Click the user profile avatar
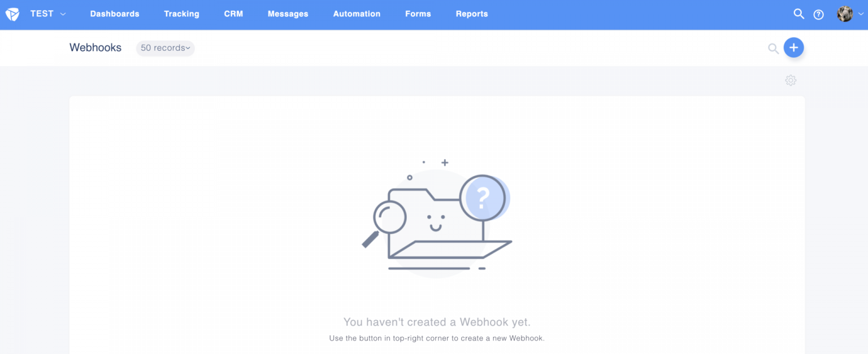The height and width of the screenshot is (354, 868). click(x=845, y=14)
